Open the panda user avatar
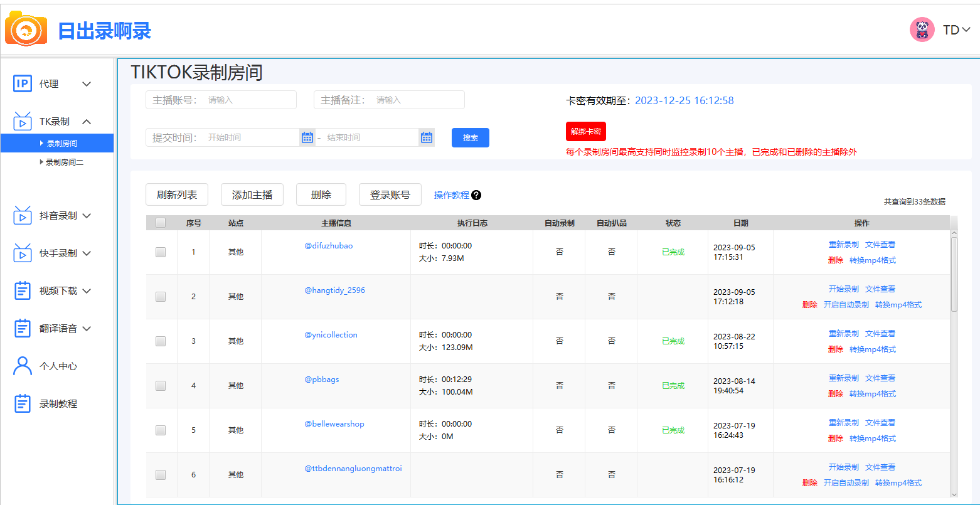980x505 pixels. (922, 29)
